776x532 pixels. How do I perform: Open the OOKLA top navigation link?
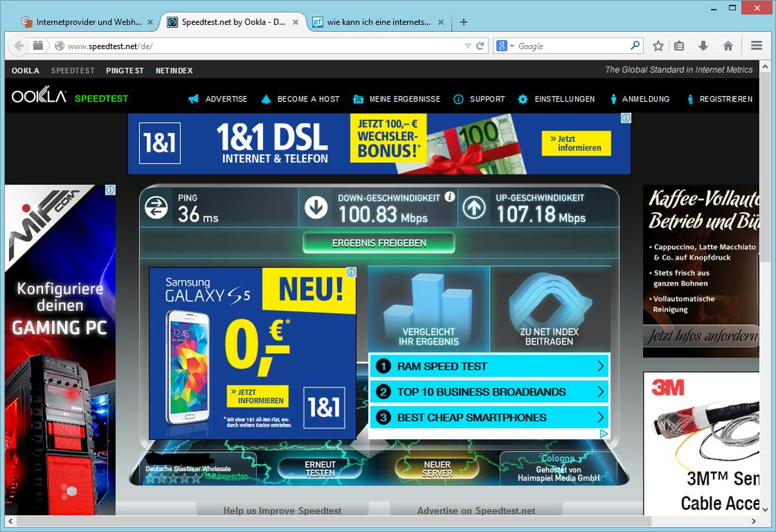point(26,71)
